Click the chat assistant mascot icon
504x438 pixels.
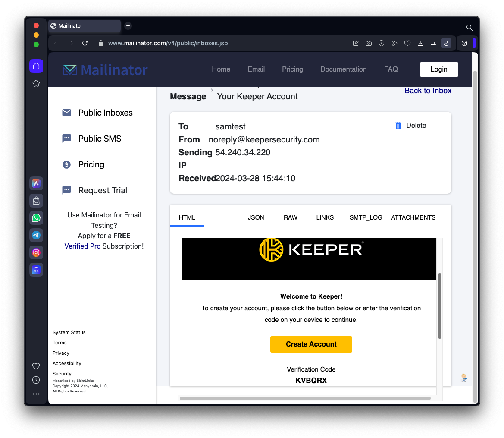(x=464, y=378)
